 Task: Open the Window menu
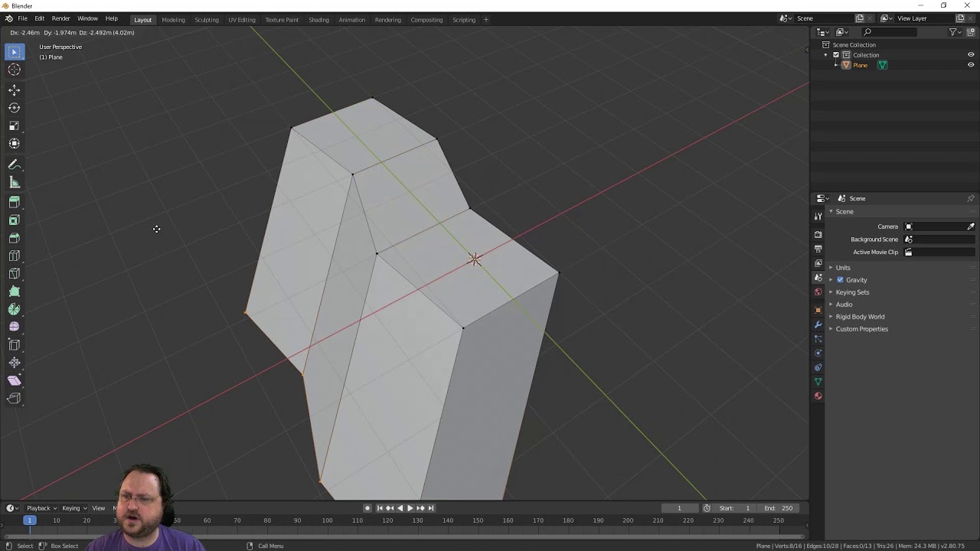point(87,18)
